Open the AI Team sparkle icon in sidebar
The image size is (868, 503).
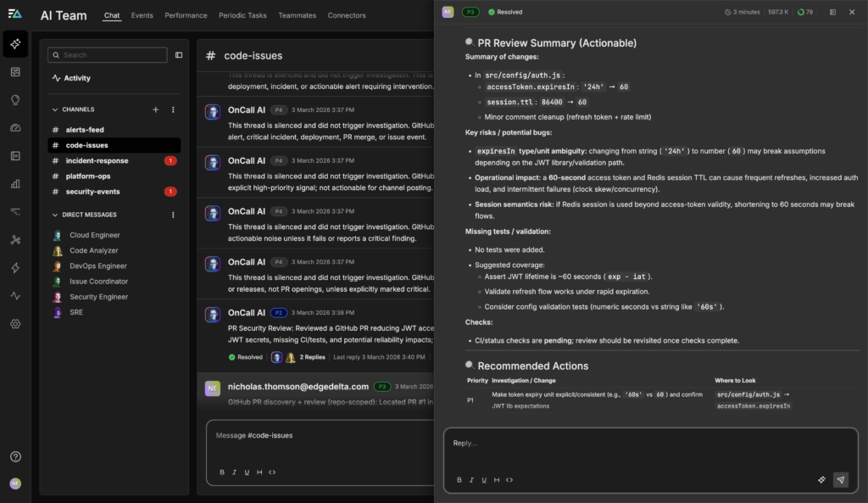pyautogui.click(x=15, y=43)
